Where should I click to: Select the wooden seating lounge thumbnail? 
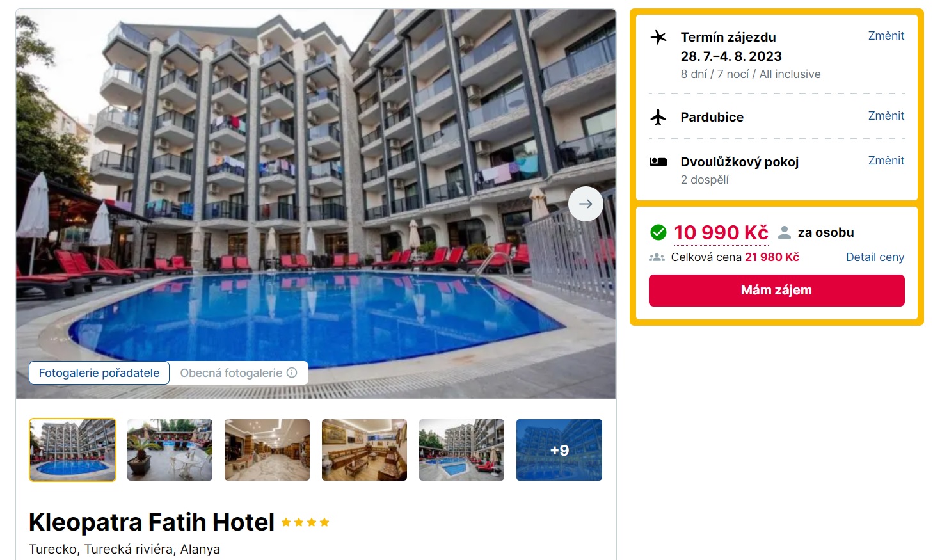(364, 450)
